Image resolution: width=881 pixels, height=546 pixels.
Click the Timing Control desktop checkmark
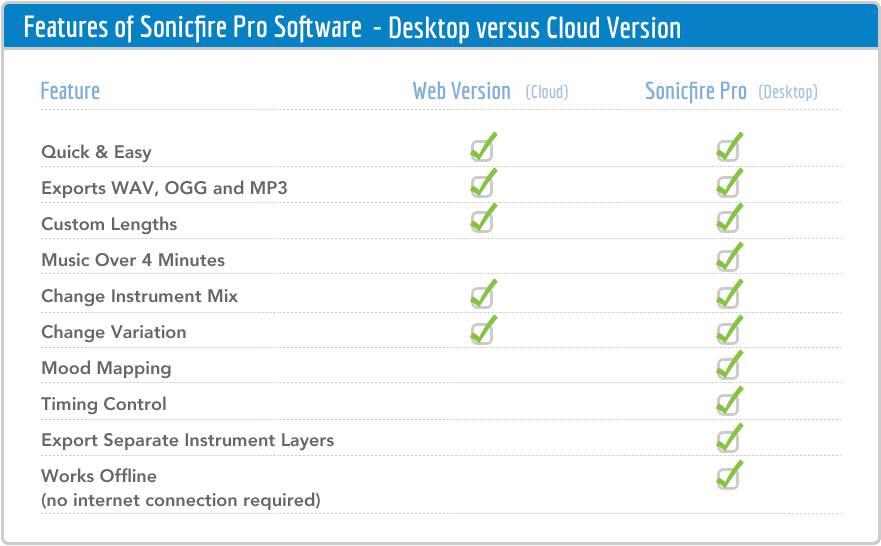(729, 401)
